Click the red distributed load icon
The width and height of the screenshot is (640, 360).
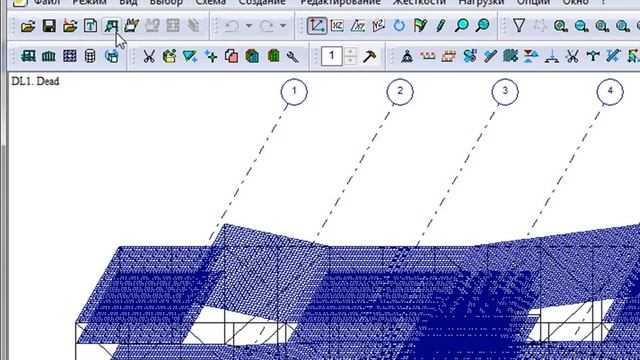(x=427, y=56)
